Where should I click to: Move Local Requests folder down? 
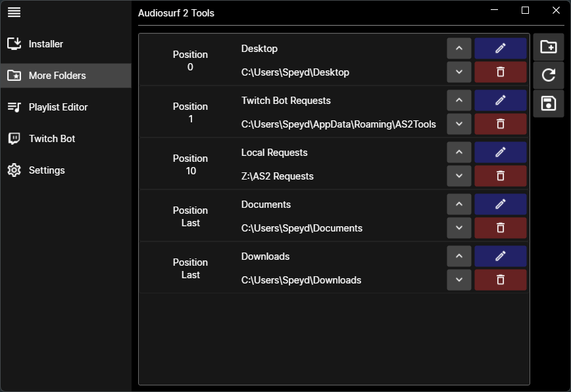(459, 176)
